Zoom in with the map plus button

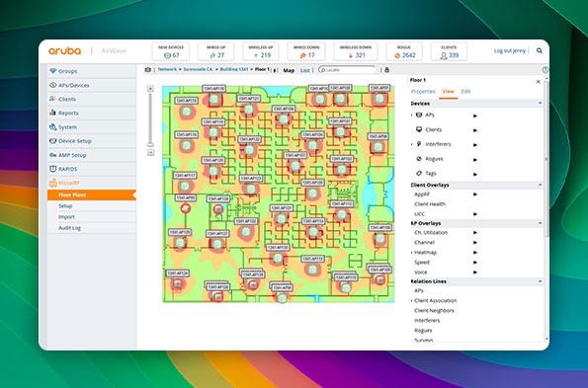[150, 89]
